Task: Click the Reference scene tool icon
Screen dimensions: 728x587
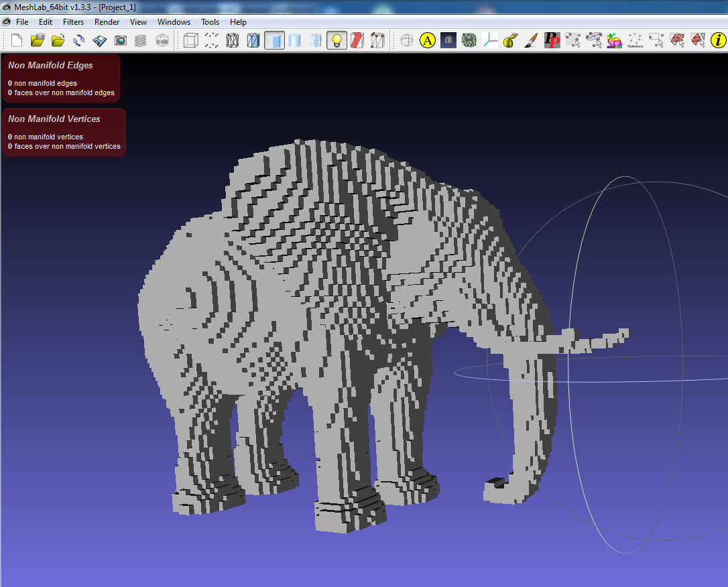Action: 635,40
